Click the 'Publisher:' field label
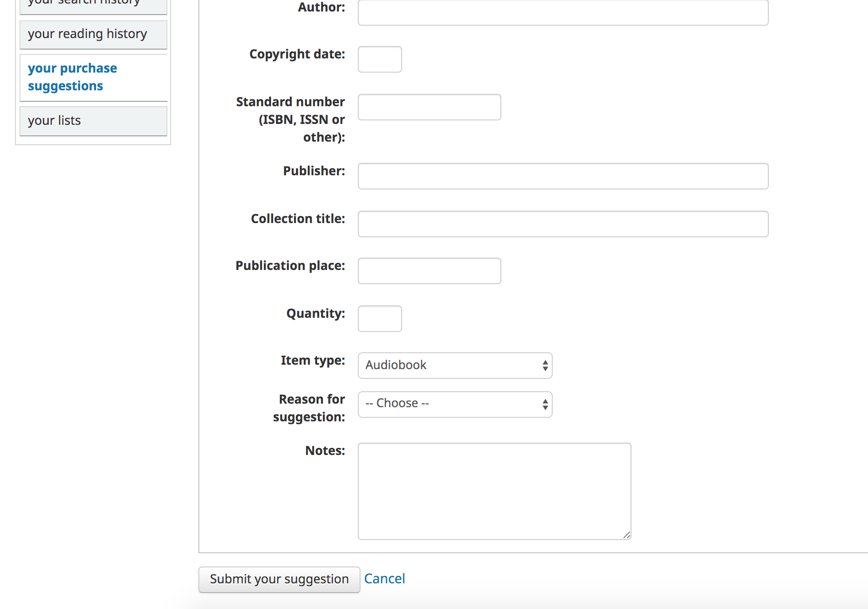Image resolution: width=868 pixels, height=609 pixels. point(314,171)
